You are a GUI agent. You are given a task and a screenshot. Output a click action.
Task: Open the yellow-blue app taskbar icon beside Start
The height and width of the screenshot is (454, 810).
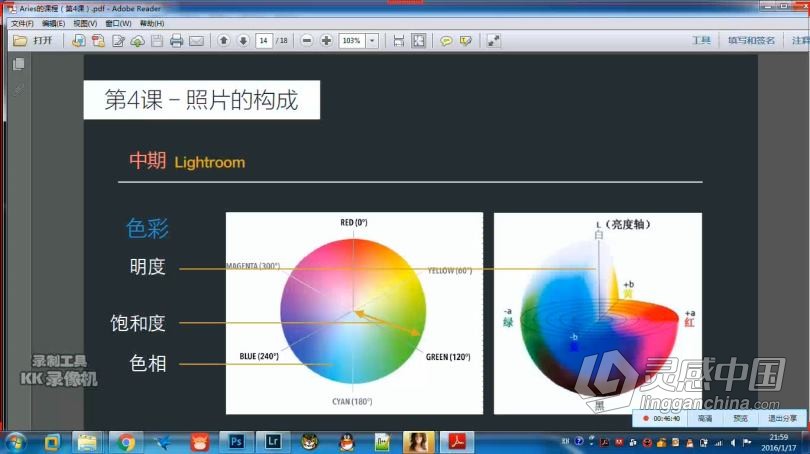(52, 443)
